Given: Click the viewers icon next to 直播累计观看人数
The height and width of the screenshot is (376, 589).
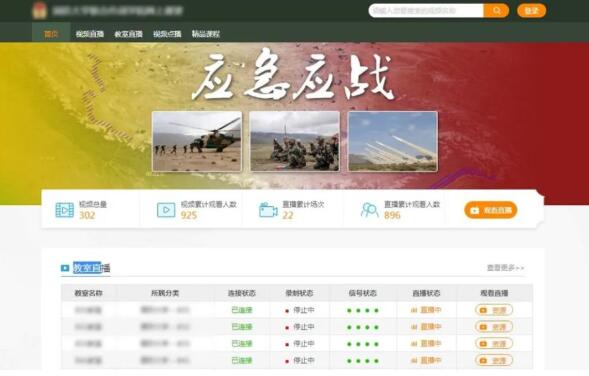Looking at the screenshot, I should tap(370, 210).
